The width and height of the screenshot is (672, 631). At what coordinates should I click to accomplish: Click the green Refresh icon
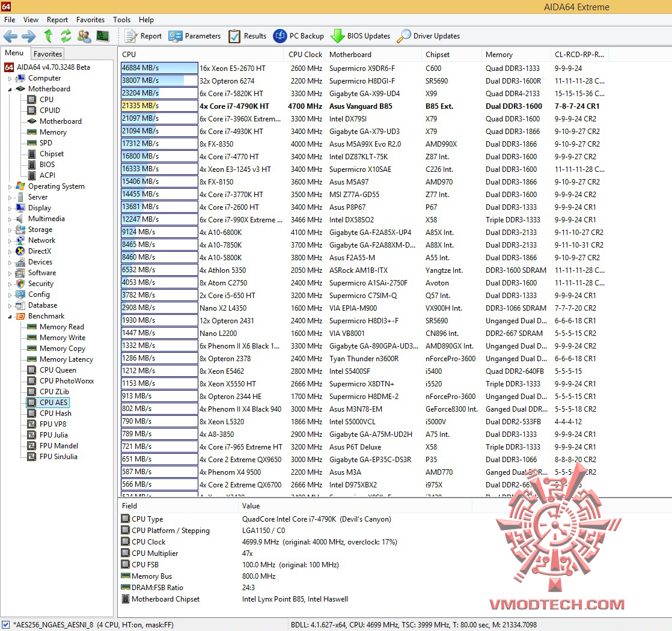click(x=66, y=36)
